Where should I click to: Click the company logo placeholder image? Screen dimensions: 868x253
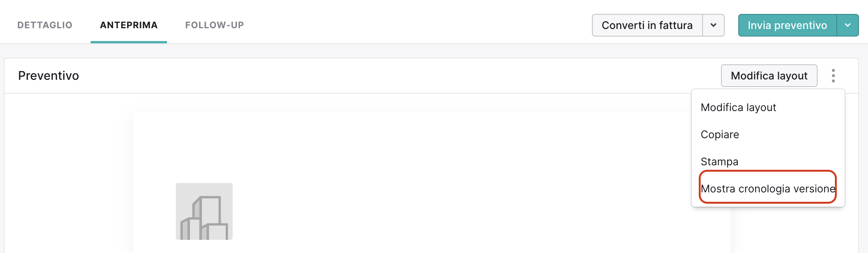[x=204, y=211]
